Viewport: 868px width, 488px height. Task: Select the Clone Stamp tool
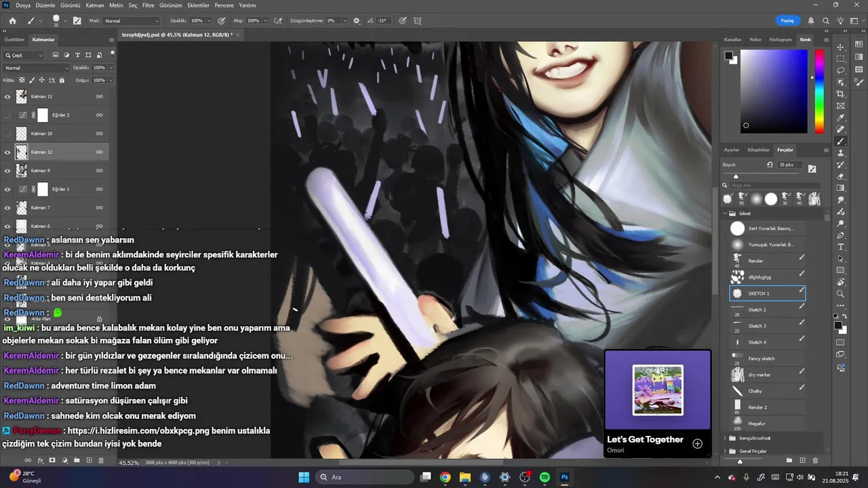(841, 153)
